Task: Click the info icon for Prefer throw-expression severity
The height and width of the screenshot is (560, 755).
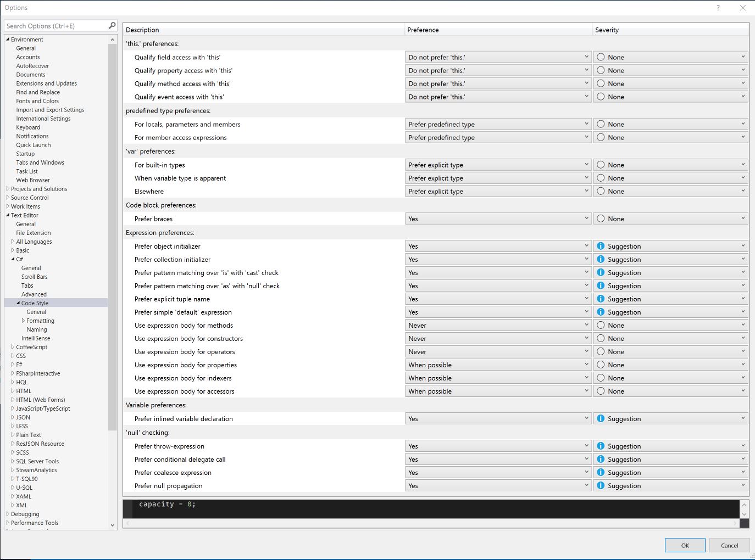Action: tap(601, 446)
